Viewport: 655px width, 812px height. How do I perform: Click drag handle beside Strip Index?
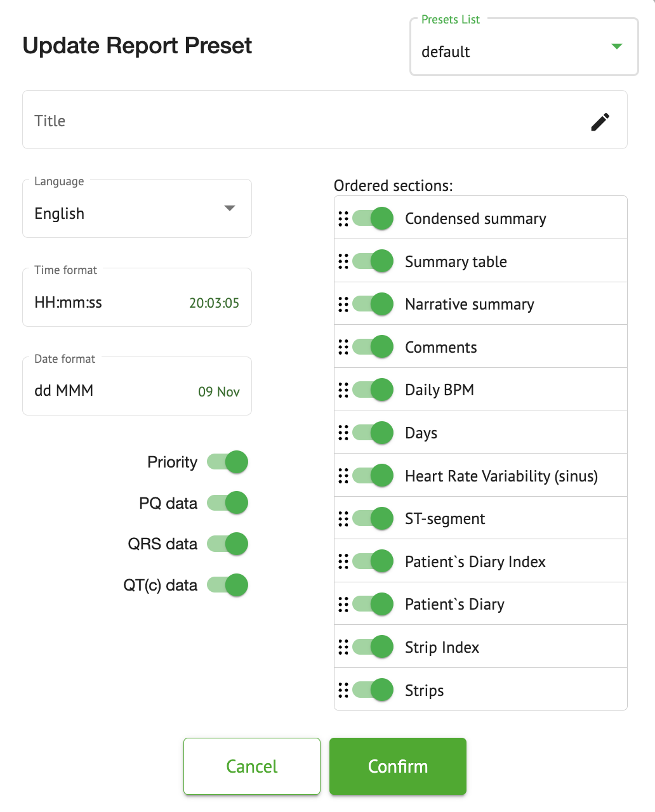click(x=343, y=647)
